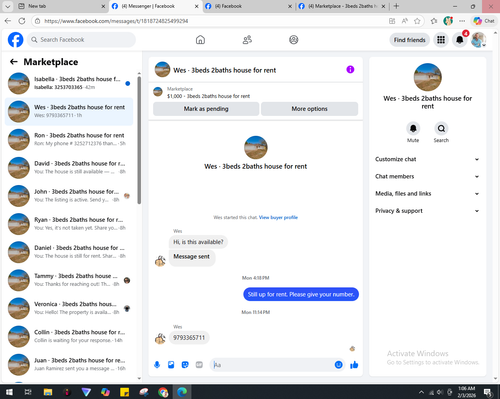The image size is (500, 399).
Task: Open Edge settings and more menu
Action: 462,21
